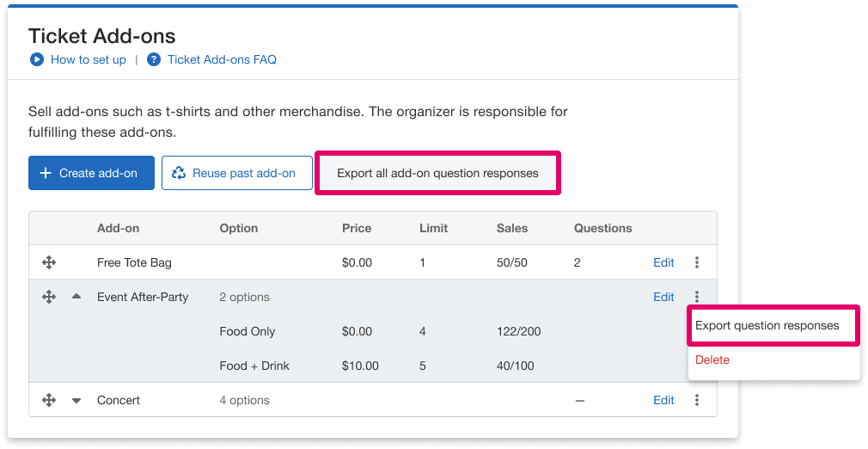Screen dimensions: 868x449
Task: Click the drag handle for Free Tote Bag
Action: pos(49,262)
